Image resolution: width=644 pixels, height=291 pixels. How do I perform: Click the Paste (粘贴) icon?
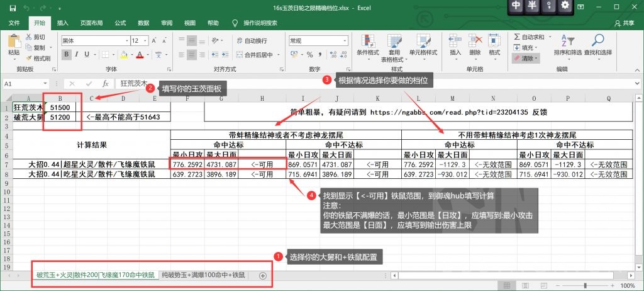click(x=14, y=42)
